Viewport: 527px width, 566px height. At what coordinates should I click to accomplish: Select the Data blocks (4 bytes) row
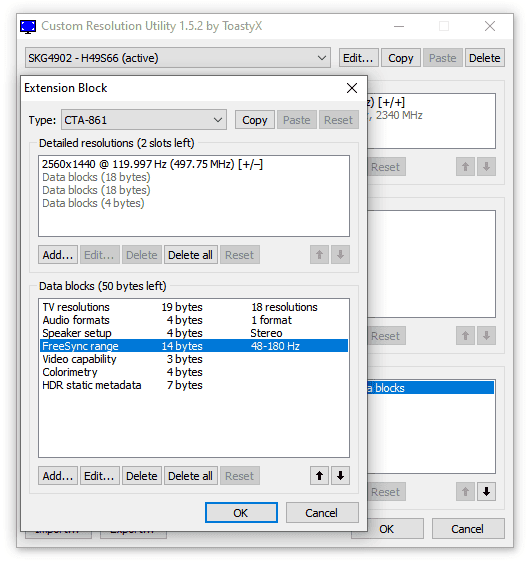click(x=194, y=203)
